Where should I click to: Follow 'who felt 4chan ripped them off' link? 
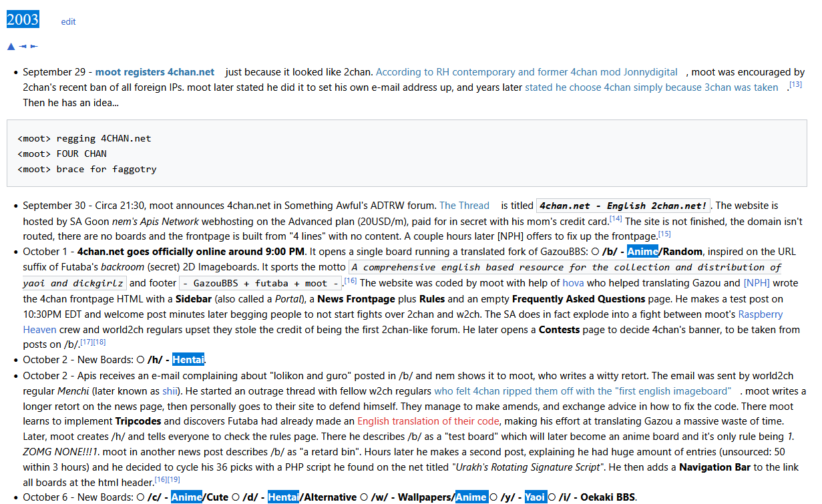coord(582,391)
